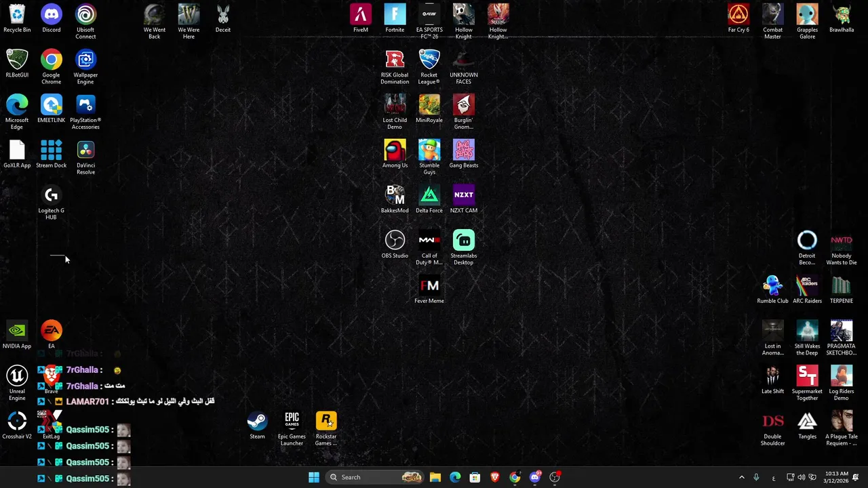The width and height of the screenshot is (868, 488).
Task: Launch OBS Studio from the desktop
Action: pos(395,245)
